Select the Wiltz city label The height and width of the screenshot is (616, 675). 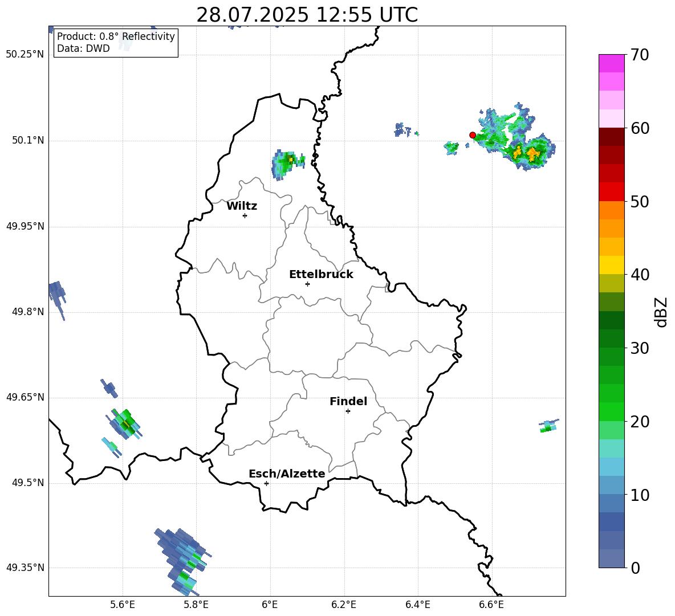(x=242, y=206)
